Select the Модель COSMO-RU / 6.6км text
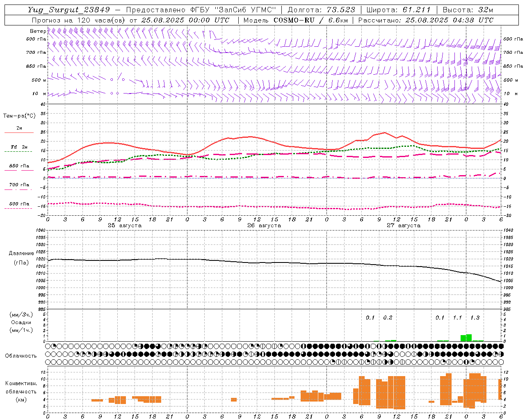Viewport: 525px width, 420px height. (x=296, y=20)
